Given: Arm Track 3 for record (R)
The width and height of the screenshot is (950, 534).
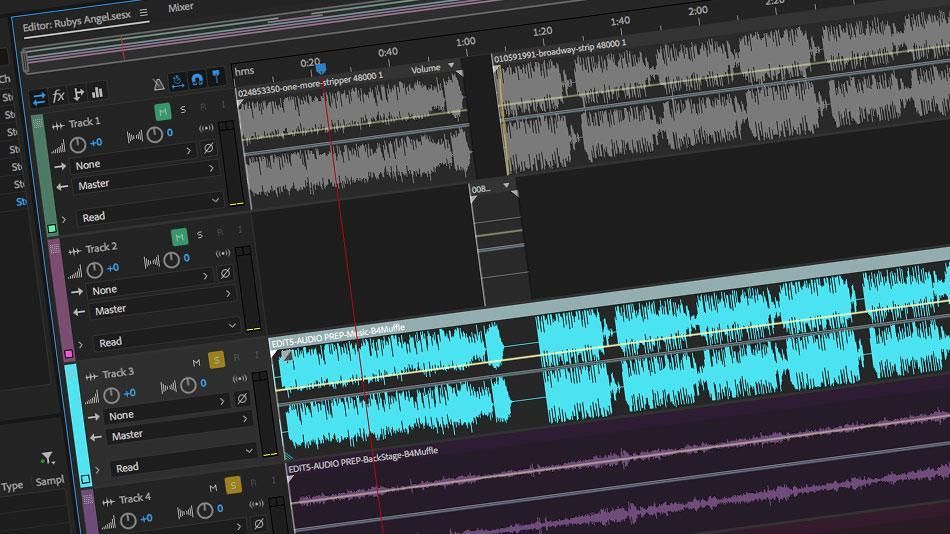Looking at the screenshot, I should pyautogui.click(x=237, y=358).
